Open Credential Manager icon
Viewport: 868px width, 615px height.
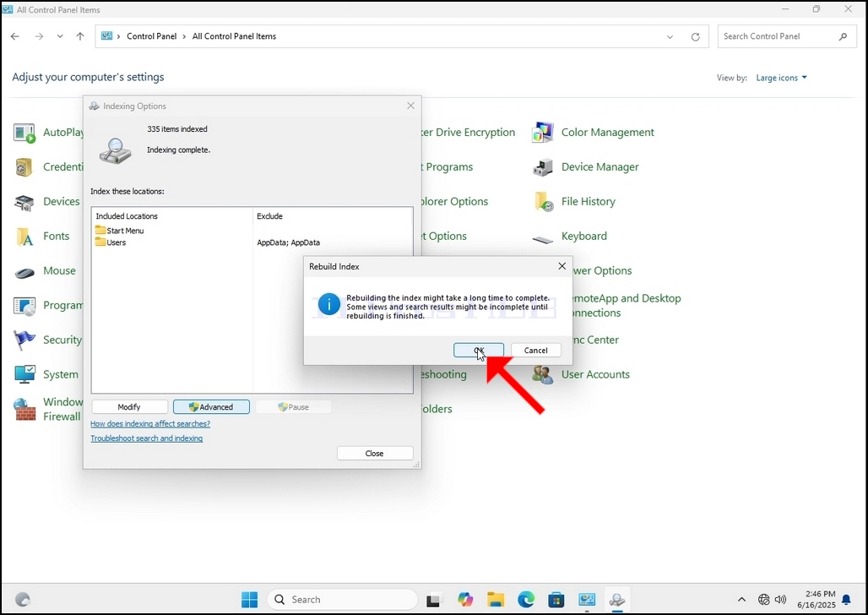(24, 167)
